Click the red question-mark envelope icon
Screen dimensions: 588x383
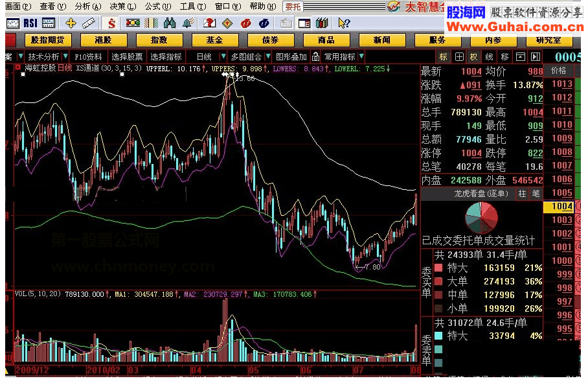pyautogui.click(x=209, y=23)
